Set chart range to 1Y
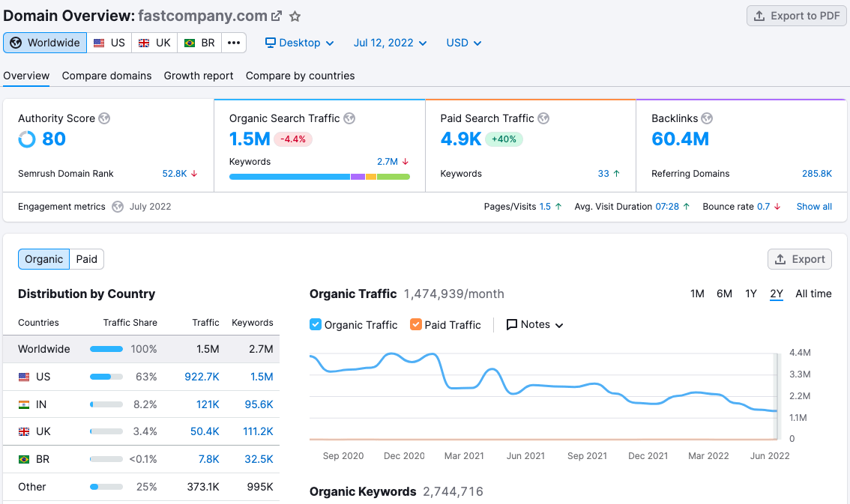 pyautogui.click(x=751, y=294)
